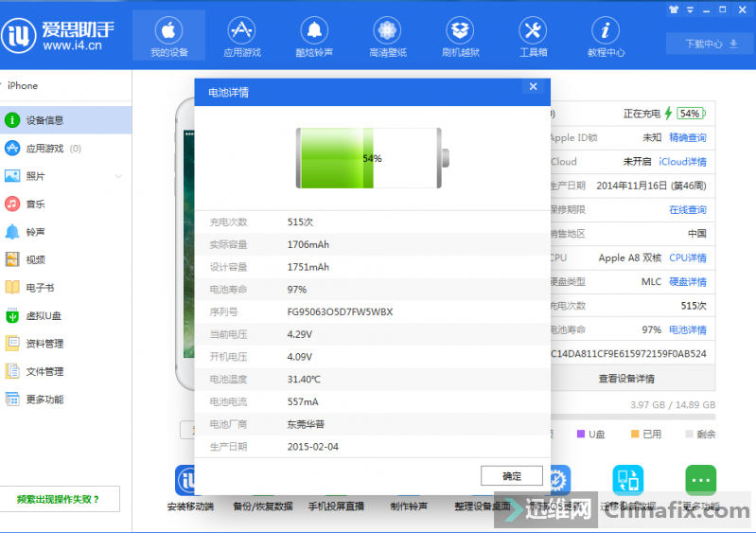This screenshot has height=533, width=756.
Task: Select 照片 photos in the sidebar
Action: [65, 176]
